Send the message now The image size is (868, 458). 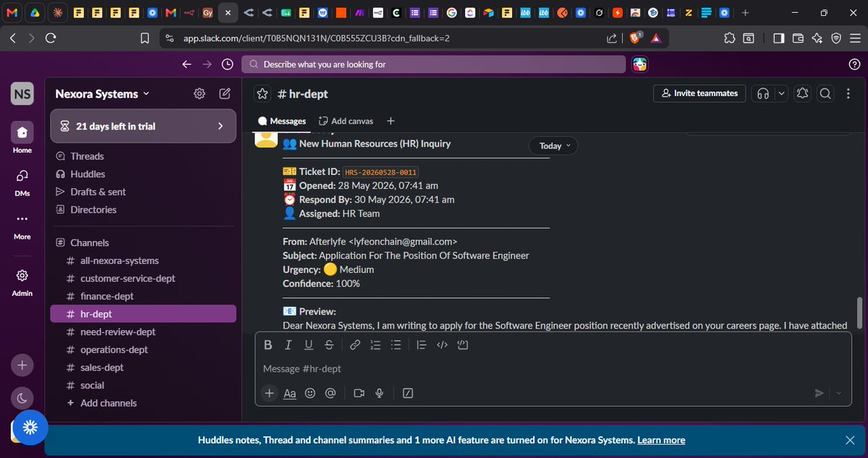[x=820, y=393]
